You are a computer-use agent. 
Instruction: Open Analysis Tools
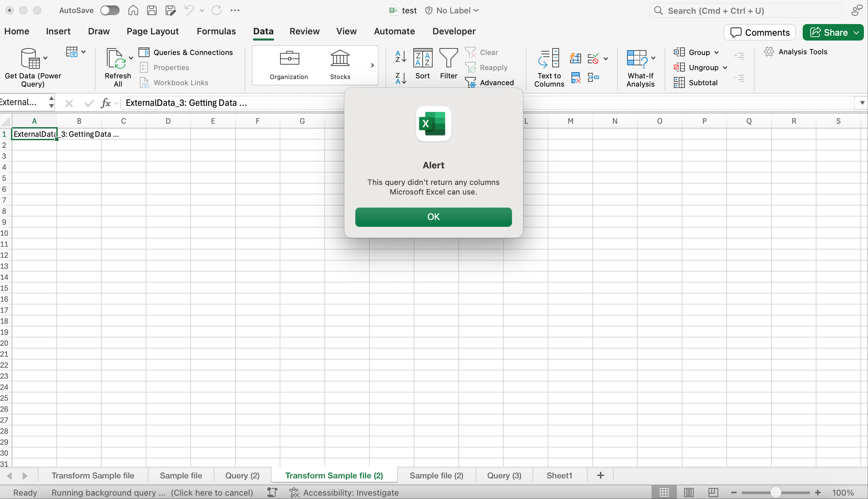pos(795,52)
